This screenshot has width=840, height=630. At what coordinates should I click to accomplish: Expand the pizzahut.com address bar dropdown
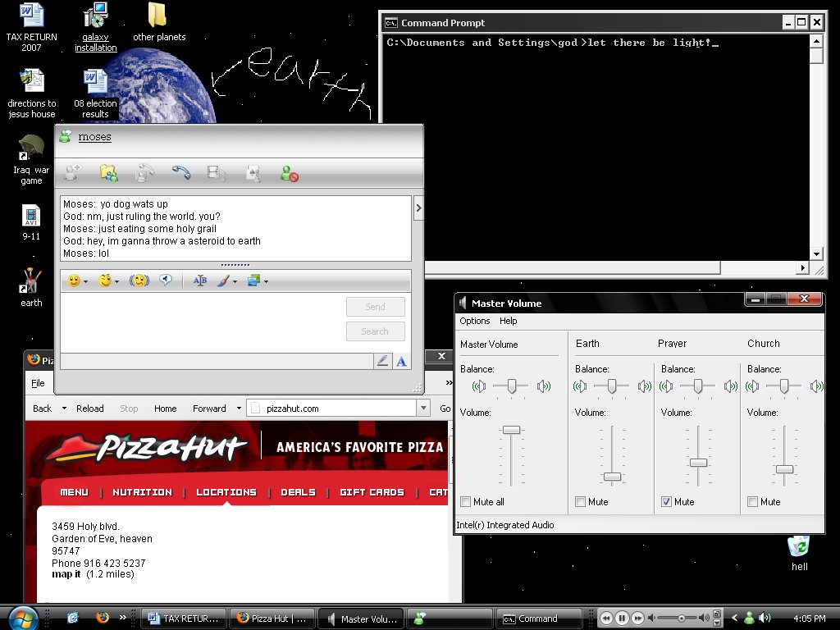[x=423, y=408]
